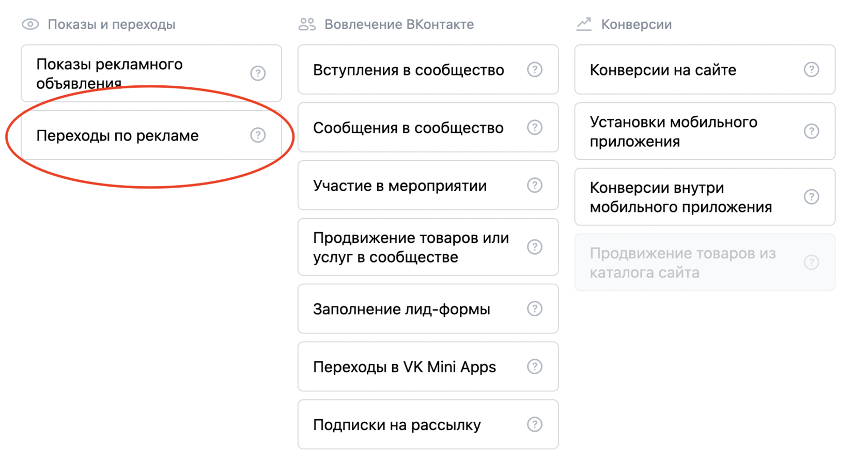Click help icon for Установки мобильного приложения

[x=812, y=131]
